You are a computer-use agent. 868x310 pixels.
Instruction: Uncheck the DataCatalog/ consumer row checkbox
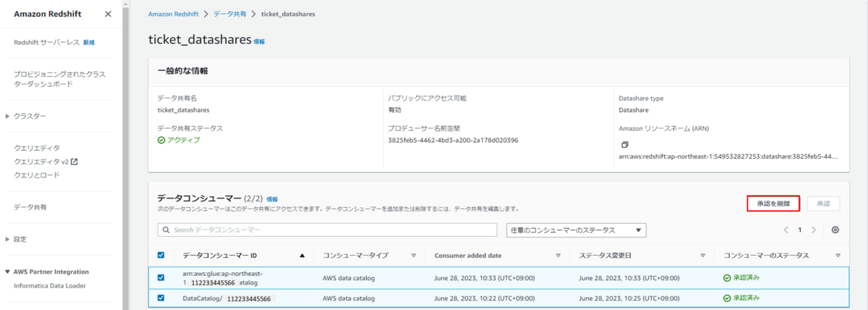tap(161, 298)
